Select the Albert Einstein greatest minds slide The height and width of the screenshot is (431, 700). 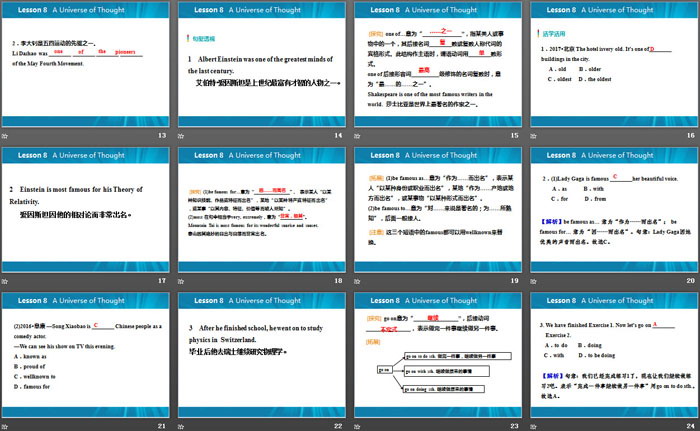(x=262, y=64)
